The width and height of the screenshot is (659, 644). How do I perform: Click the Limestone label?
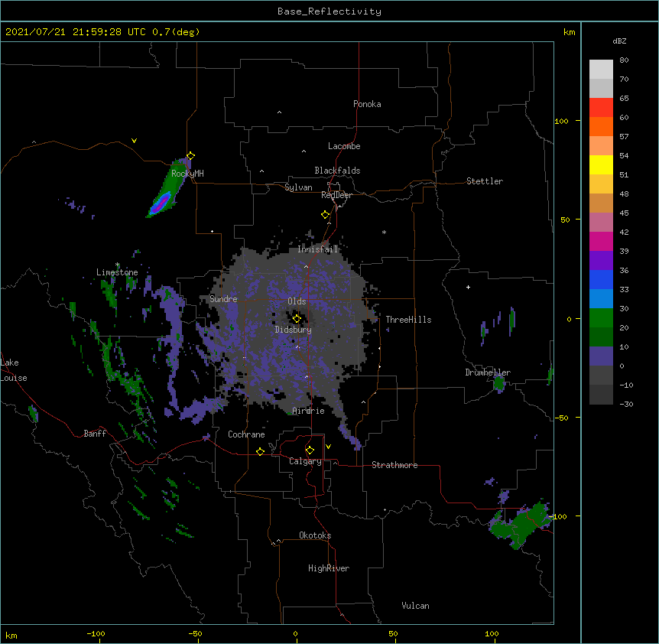[x=117, y=272]
